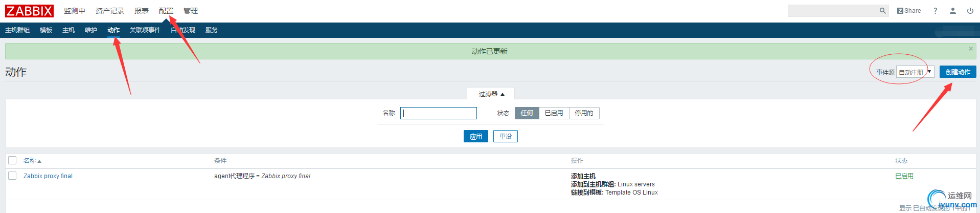Toggle the 已启用 status link in row
The image size is (980, 213).
click(904, 176)
